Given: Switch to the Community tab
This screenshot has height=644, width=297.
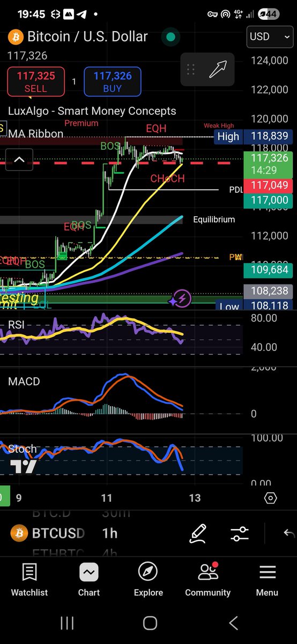Looking at the screenshot, I should pos(208,580).
